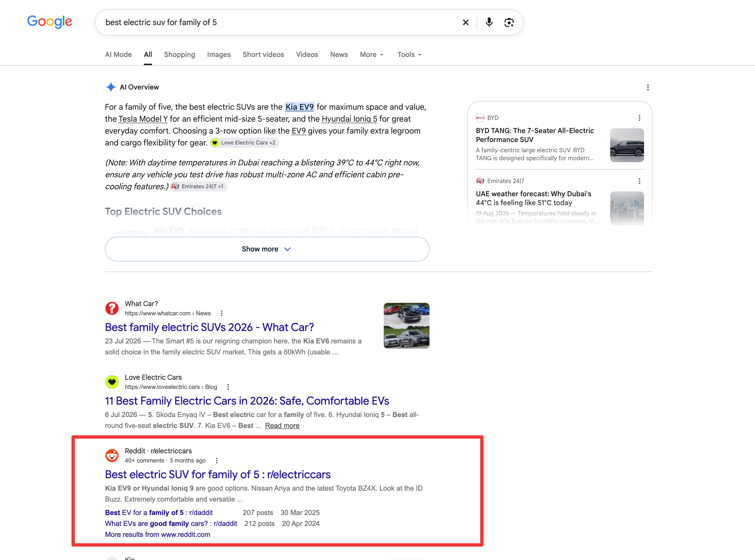This screenshot has width=755, height=560.
Task: Click the Reddit favicon
Action: coord(112,455)
